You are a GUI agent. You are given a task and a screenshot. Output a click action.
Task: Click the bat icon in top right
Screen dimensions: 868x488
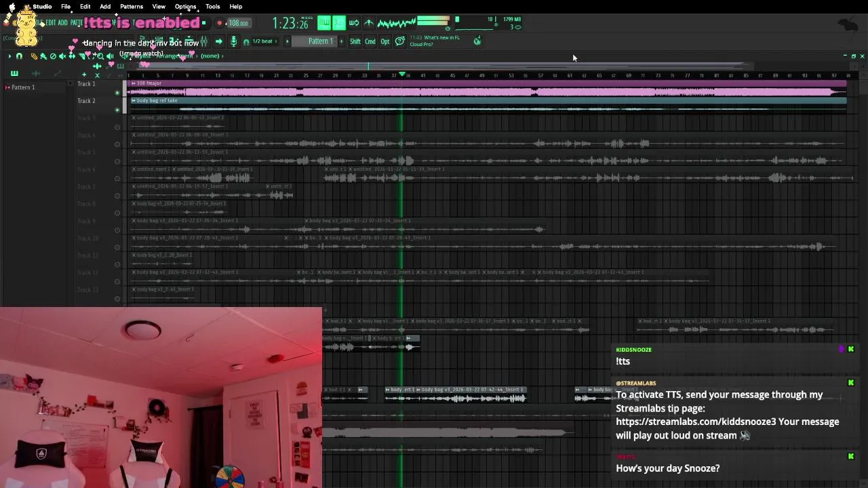point(848,25)
